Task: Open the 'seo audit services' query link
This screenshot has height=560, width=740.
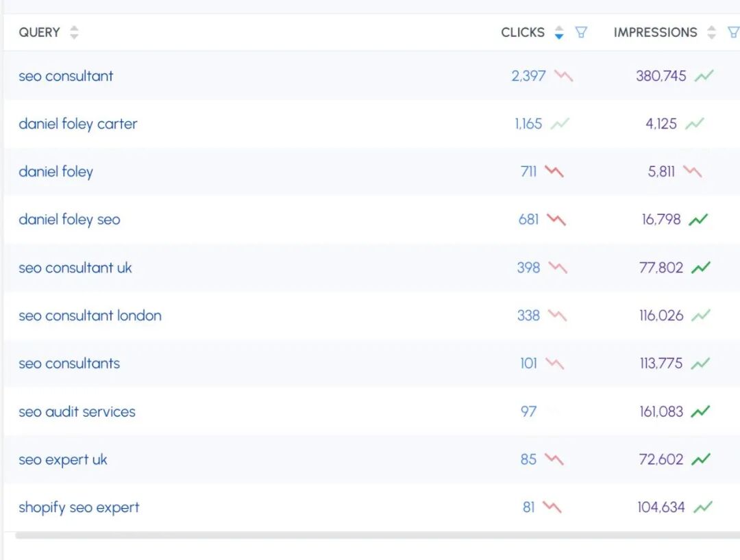Action: (x=77, y=411)
